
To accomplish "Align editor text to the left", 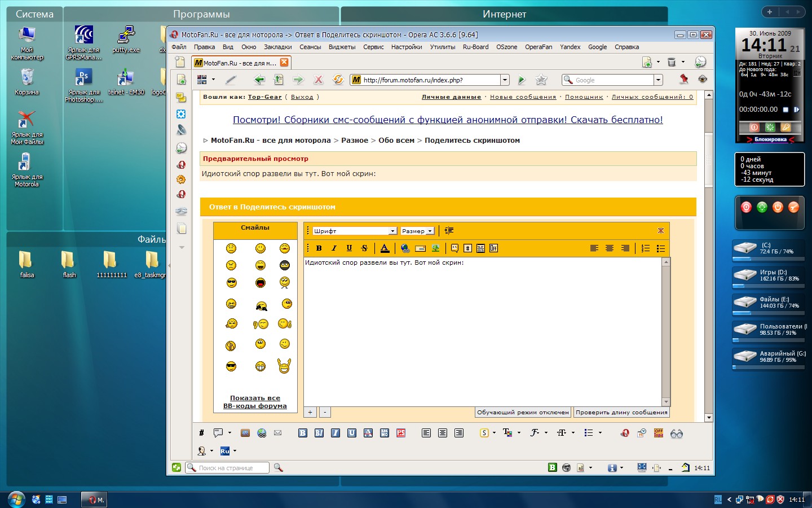I will tap(594, 248).
